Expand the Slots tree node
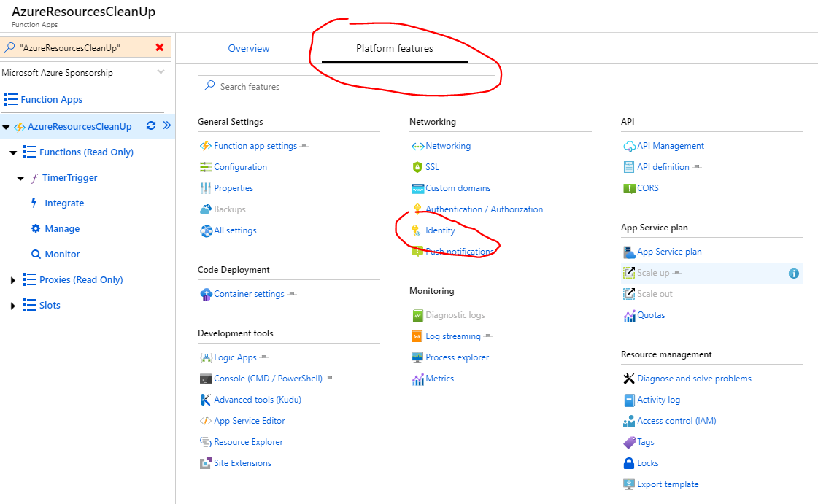 (13, 306)
